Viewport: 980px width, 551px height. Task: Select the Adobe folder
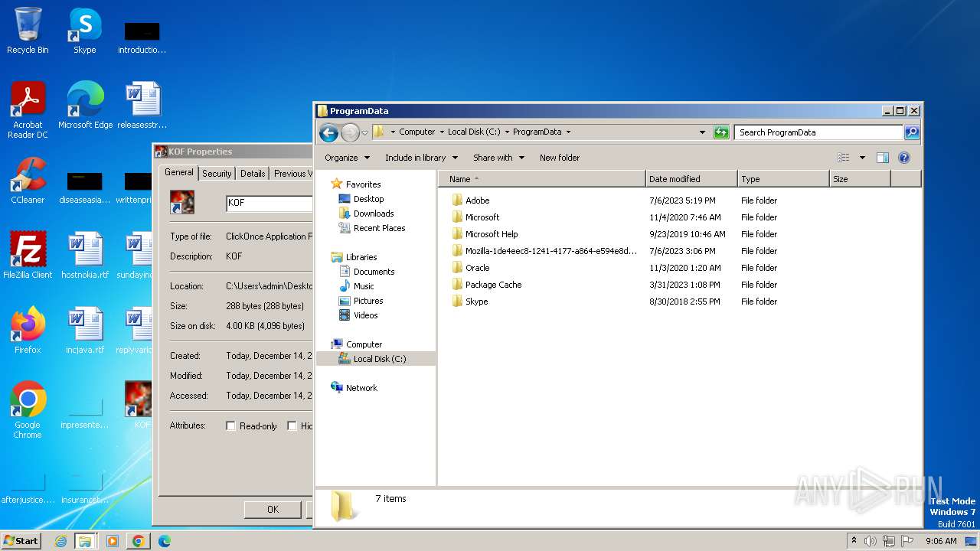coord(471,201)
